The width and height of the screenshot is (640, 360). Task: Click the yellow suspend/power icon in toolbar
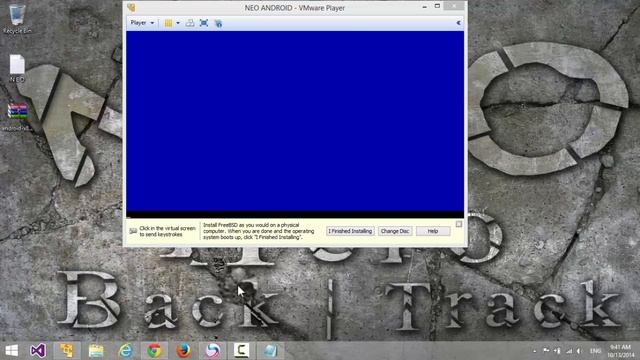pos(168,23)
